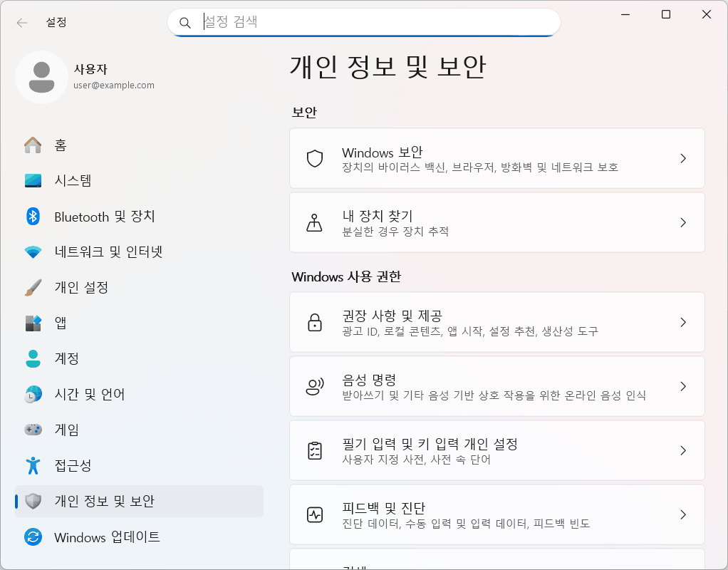Screen dimensions: 728x570
Task: Open 필기 입력 및 키 입력 개인 설정
Action: pos(430,444)
